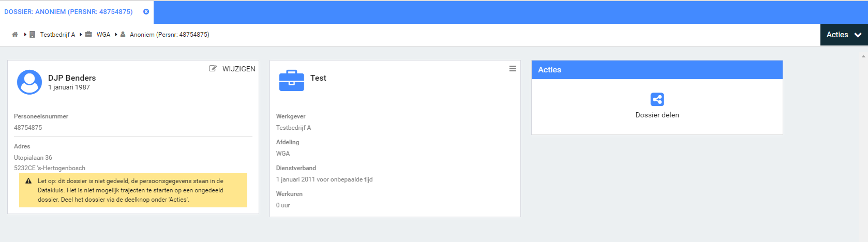Click the building icon before Testbedrijf A
Viewport: 868px width, 242px height.
pyautogui.click(x=32, y=35)
